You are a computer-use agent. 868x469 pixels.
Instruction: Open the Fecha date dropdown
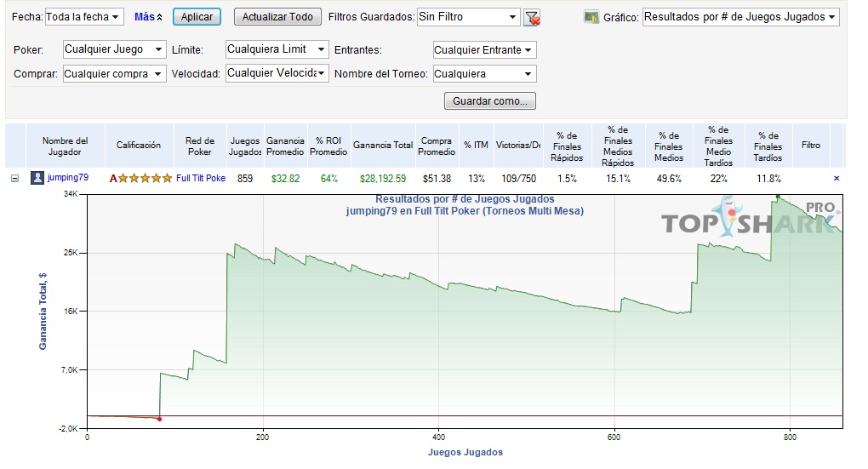[x=84, y=17]
